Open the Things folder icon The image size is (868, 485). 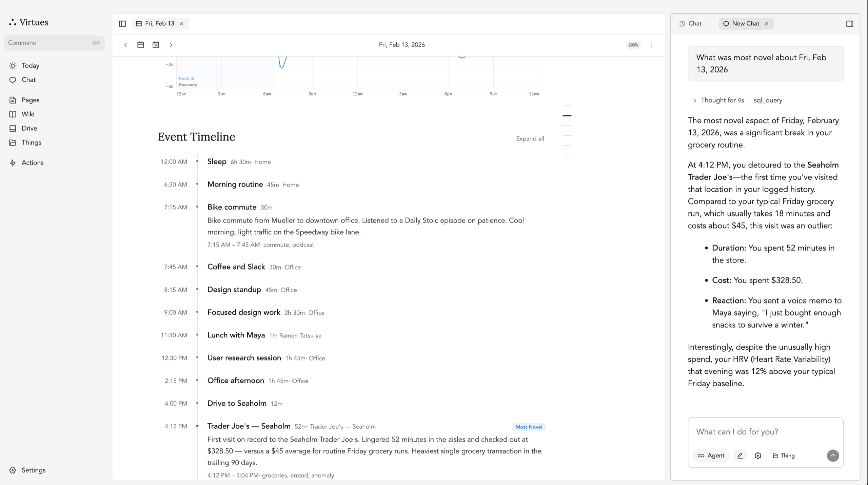click(x=13, y=143)
